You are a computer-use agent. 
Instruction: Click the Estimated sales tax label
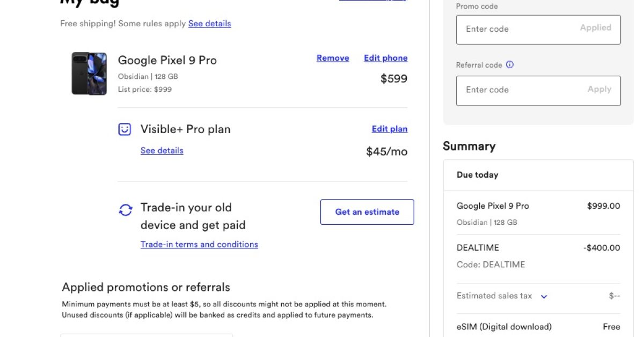[494, 296]
